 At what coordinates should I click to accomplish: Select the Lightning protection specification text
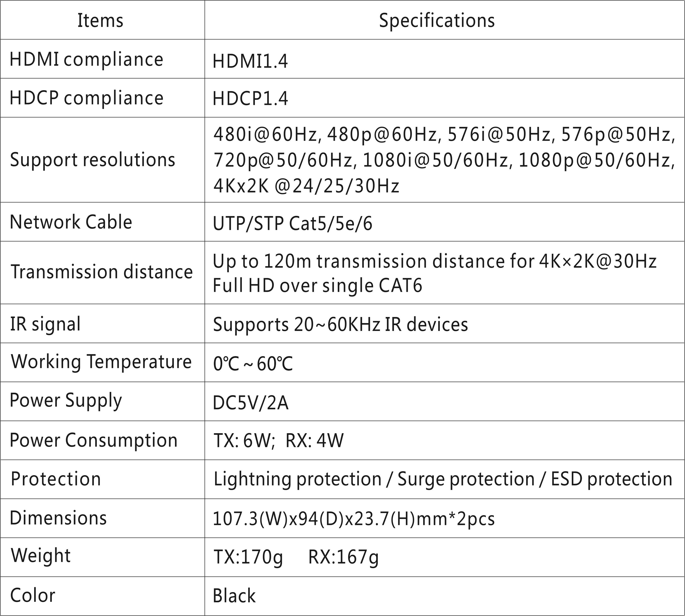click(x=298, y=479)
